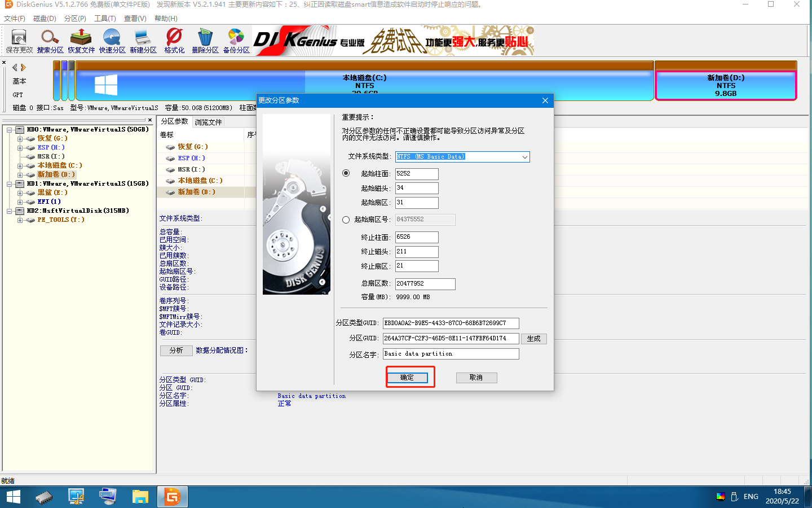Open Windows Start menu
Image resolution: width=812 pixels, height=508 pixels.
13,497
